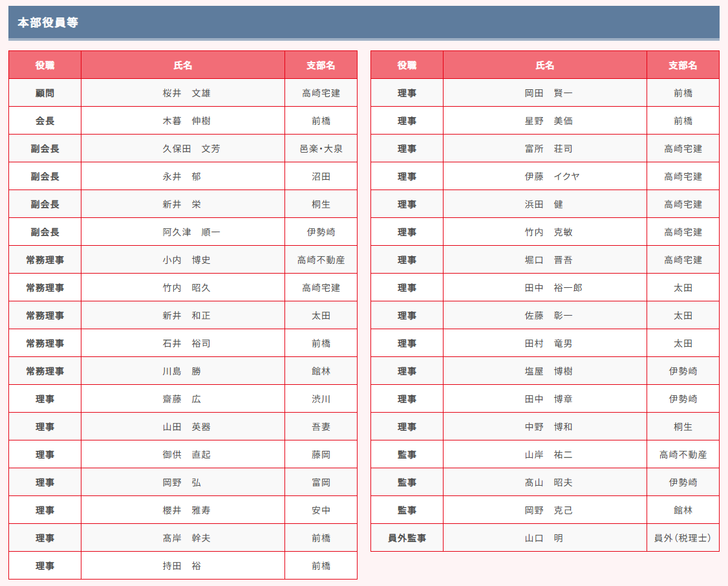Click the name 田中 裕一郎
Image resolution: width=728 pixels, height=586 pixels.
(x=553, y=288)
